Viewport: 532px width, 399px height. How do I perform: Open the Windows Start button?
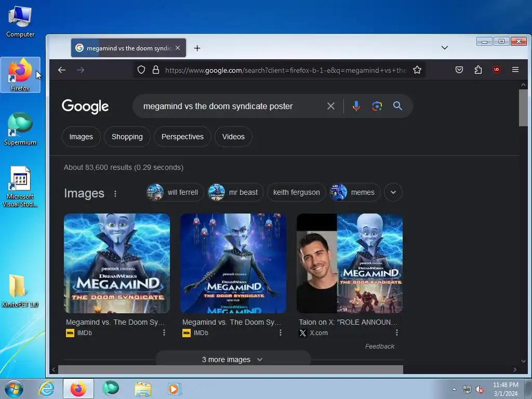(14, 389)
